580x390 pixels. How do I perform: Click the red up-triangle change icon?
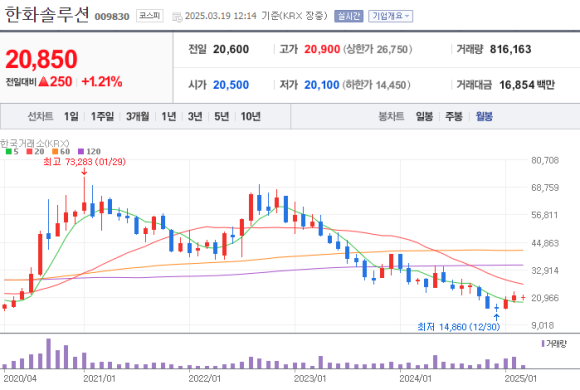coord(43,81)
